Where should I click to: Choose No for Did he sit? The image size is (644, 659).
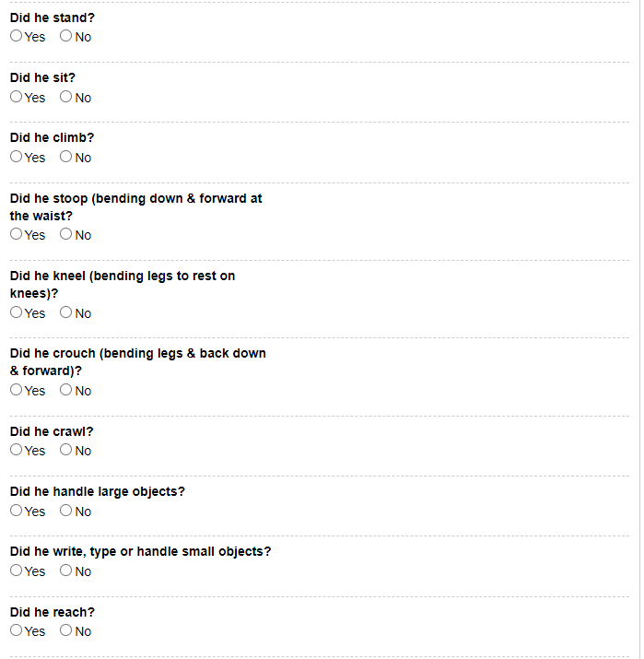(66, 97)
